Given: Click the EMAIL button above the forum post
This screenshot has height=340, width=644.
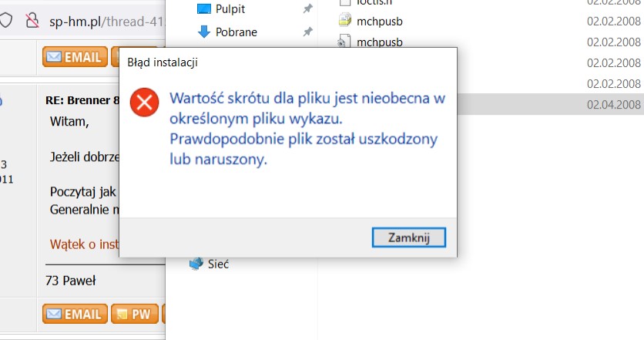Looking at the screenshot, I should pyautogui.click(x=74, y=57).
